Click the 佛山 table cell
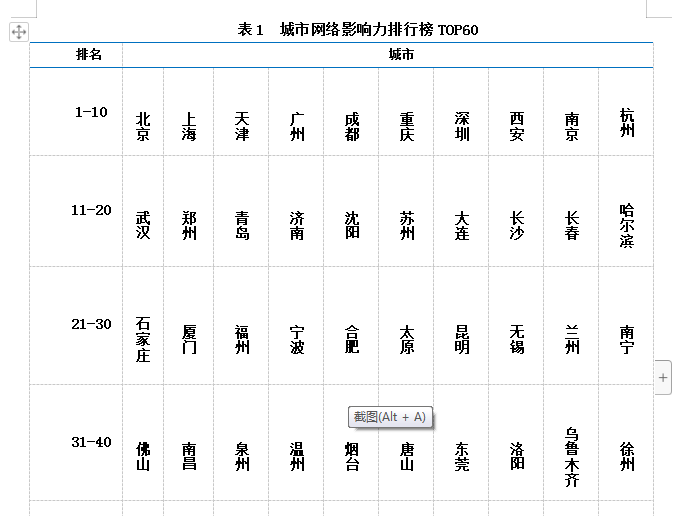 tap(143, 457)
